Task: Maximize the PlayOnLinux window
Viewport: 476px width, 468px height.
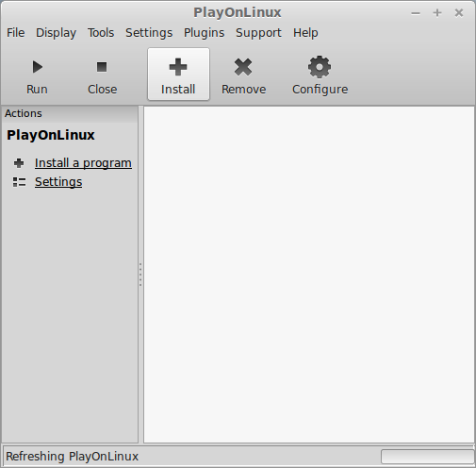Action: click(x=437, y=13)
